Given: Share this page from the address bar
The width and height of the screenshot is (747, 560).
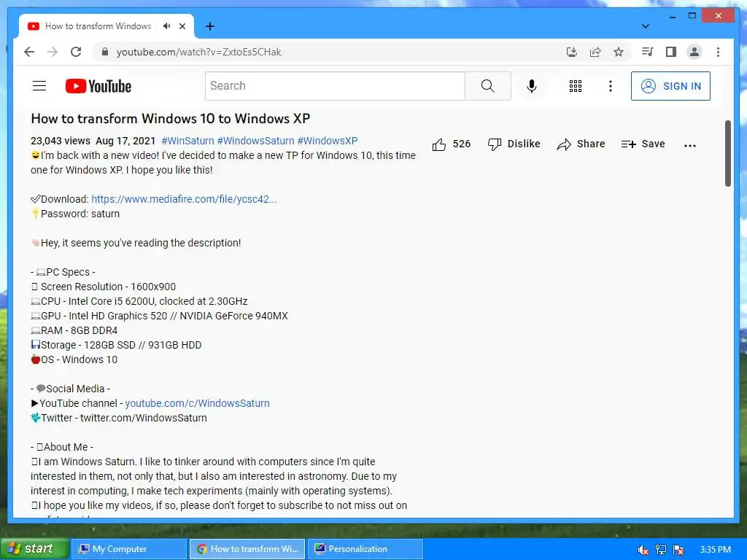Looking at the screenshot, I should pyautogui.click(x=595, y=52).
